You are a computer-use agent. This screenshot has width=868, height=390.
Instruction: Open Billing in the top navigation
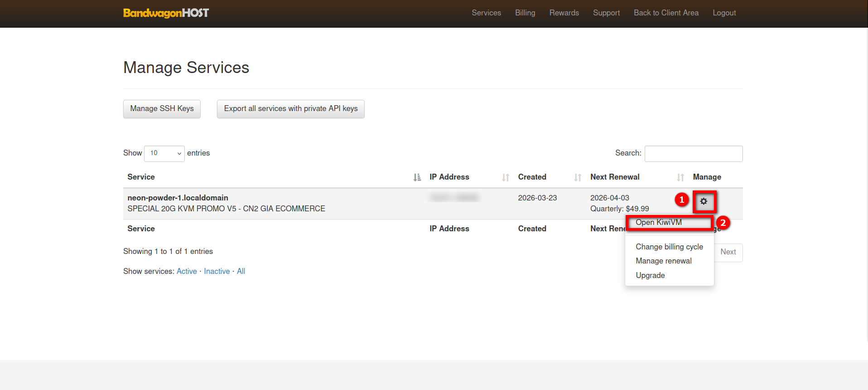click(x=525, y=13)
